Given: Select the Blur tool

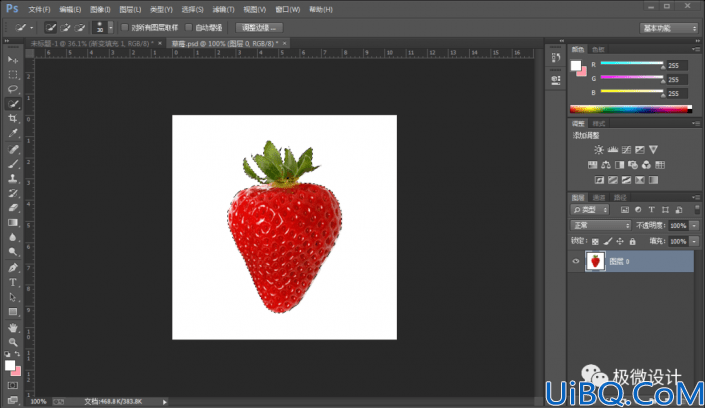Looking at the screenshot, I should pyautogui.click(x=13, y=237).
